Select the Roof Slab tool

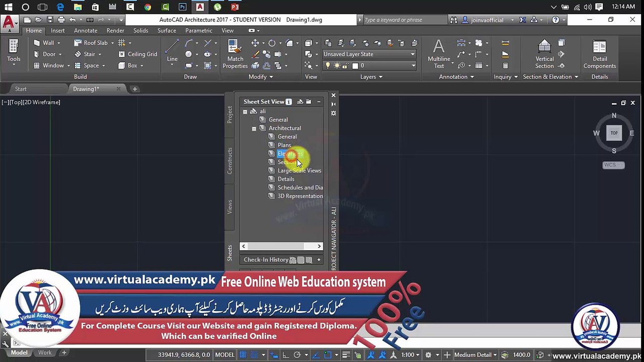tap(91, 43)
